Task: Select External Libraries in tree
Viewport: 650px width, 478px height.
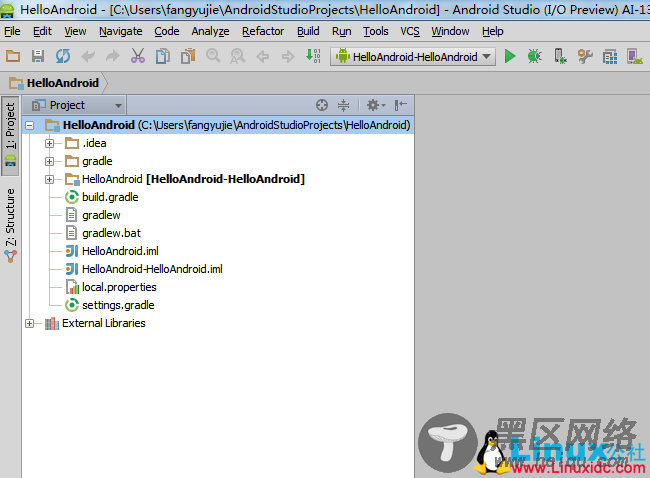Action: pos(104,323)
